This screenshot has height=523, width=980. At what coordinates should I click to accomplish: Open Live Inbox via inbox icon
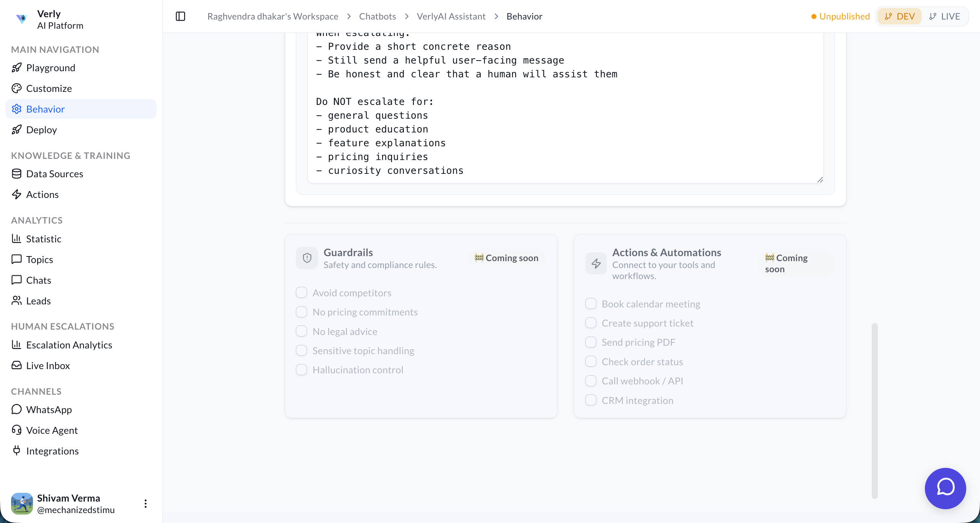[x=16, y=365]
